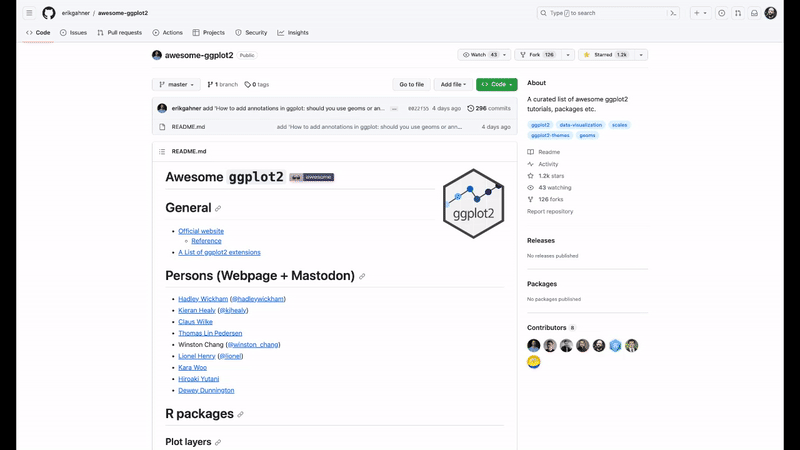800x450 pixels.
Task: Open the Watch dropdown
Action: click(x=484, y=55)
